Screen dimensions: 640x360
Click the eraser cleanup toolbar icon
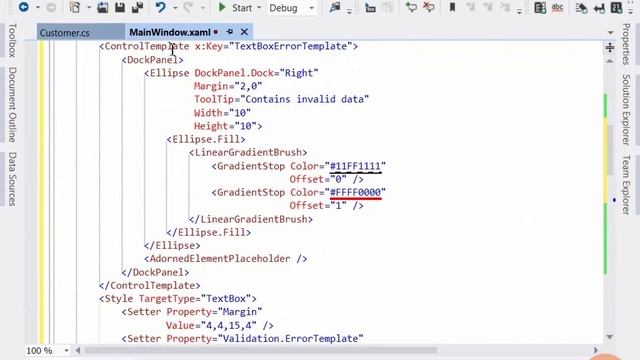click(x=581, y=8)
